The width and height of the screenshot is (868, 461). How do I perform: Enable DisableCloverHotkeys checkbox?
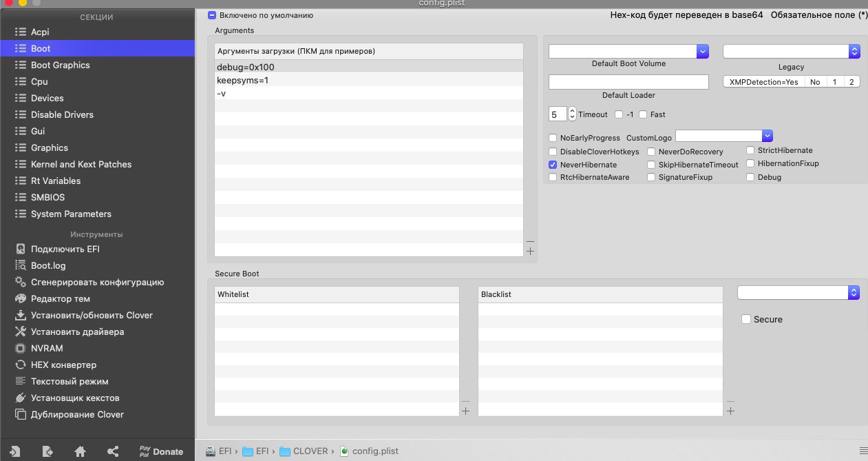553,152
